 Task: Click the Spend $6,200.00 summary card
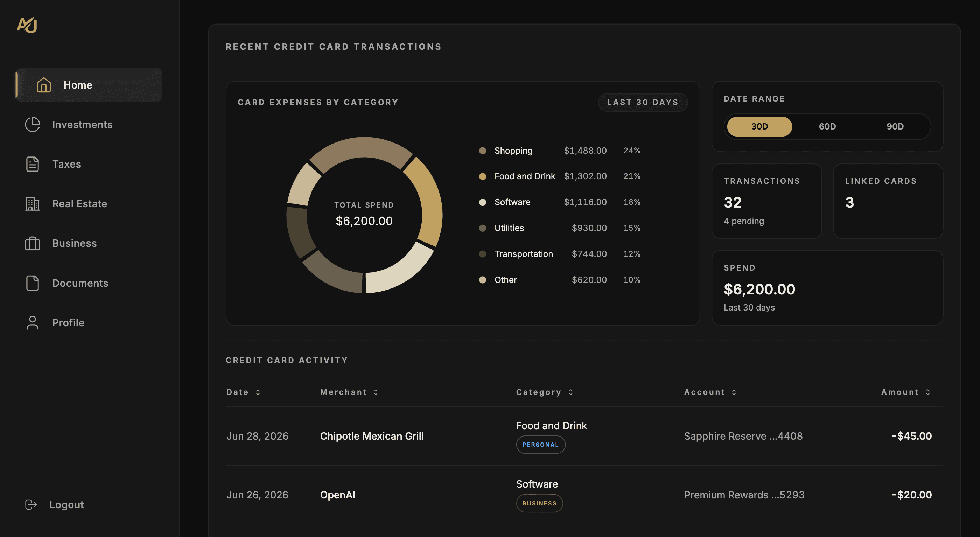coord(827,288)
